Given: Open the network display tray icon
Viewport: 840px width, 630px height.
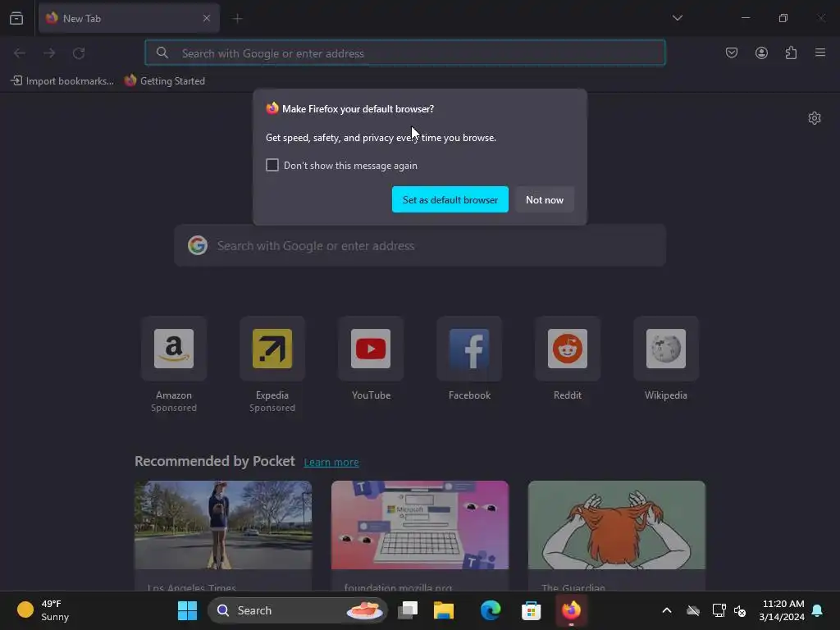Looking at the screenshot, I should [719, 610].
